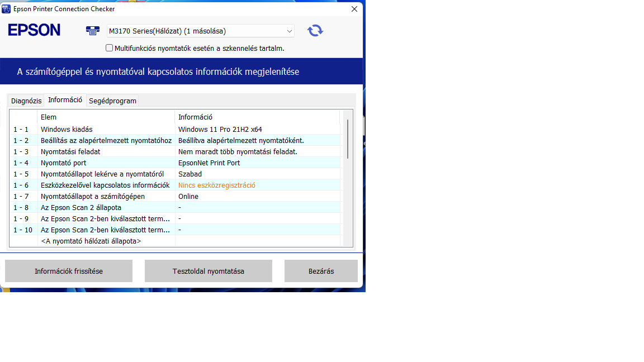The width and height of the screenshot is (644, 362).
Task: Enable the Multifunkciós nyomtatók szkennelés checkbox
Action: click(109, 48)
